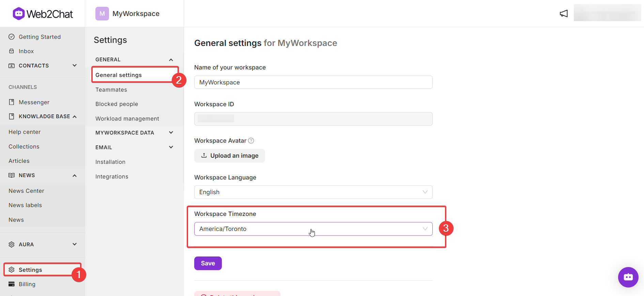Expand the EMAIL settings group chevron
The image size is (644, 296).
click(x=171, y=147)
